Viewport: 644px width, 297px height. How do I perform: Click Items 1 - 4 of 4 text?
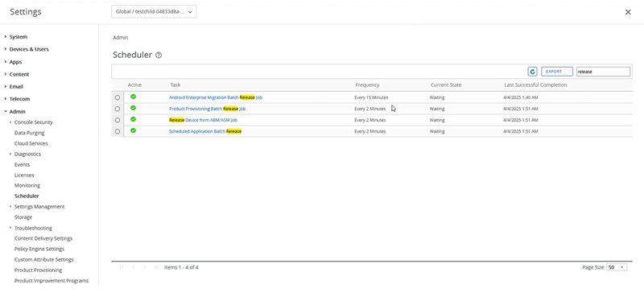(x=181, y=267)
